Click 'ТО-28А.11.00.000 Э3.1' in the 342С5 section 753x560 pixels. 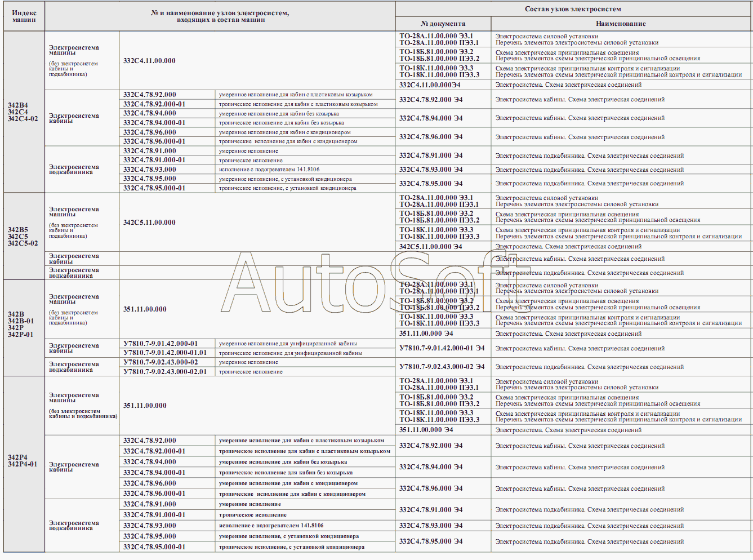436,198
